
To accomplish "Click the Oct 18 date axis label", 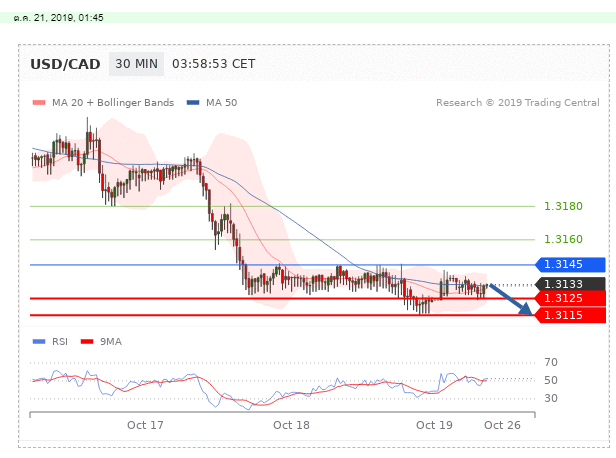I will pyautogui.click(x=291, y=425).
